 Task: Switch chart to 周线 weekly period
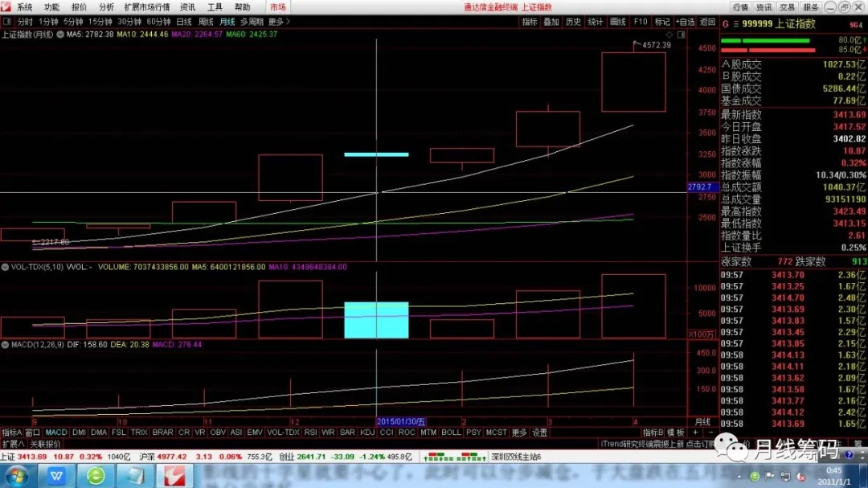point(206,22)
